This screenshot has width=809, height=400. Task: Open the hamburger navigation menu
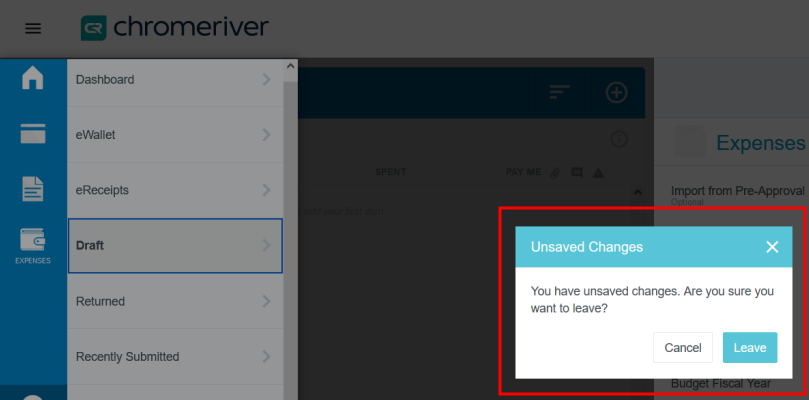(33, 28)
